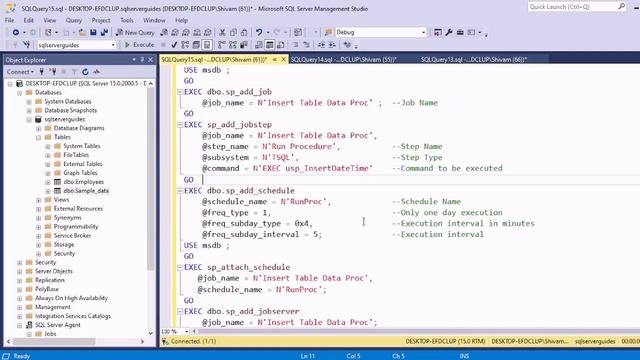Select the Programmability folder
Viewport: 640px width, 360px height.
pos(76,227)
